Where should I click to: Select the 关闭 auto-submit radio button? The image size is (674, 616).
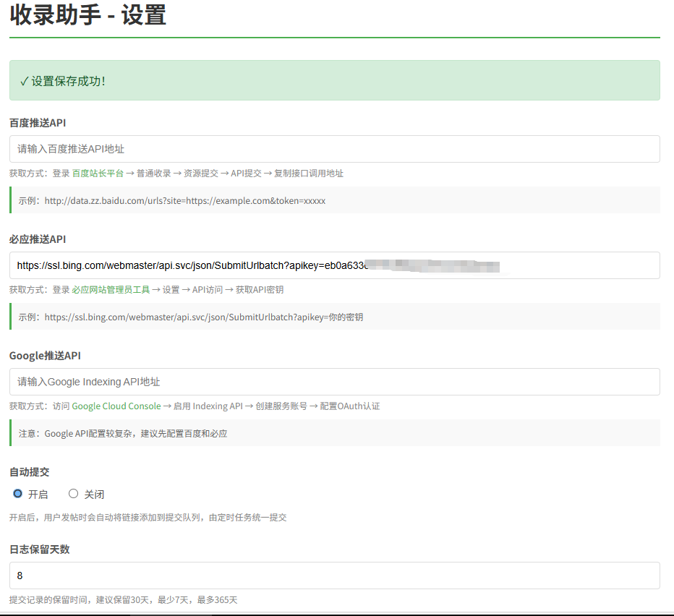[73, 494]
